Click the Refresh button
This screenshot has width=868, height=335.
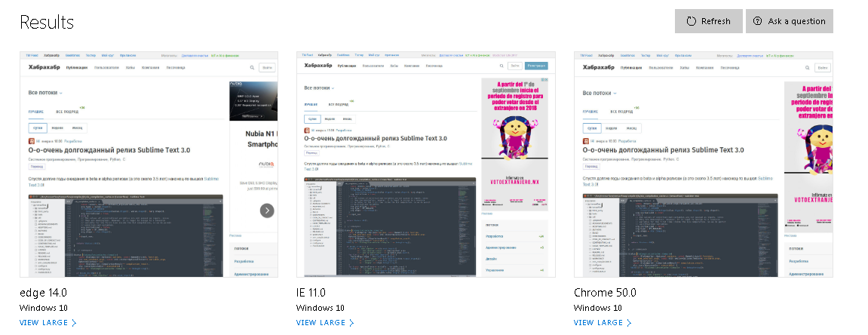(709, 21)
